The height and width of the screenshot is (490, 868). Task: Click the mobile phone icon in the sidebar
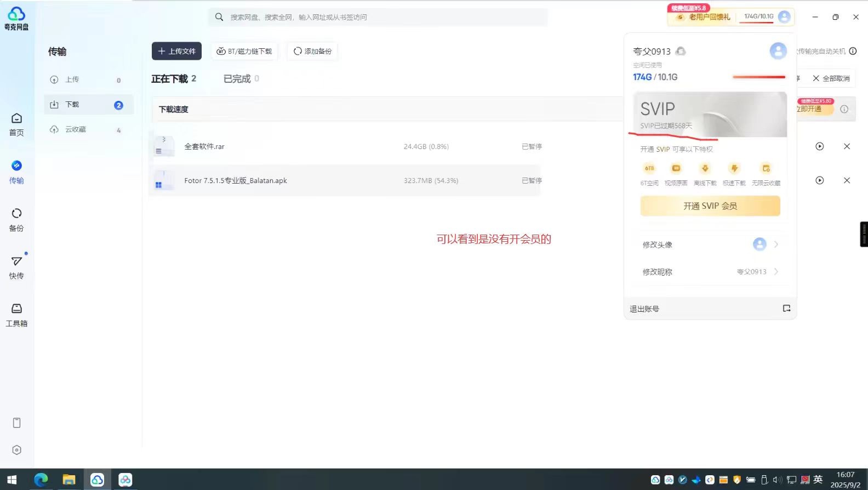(x=16, y=423)
